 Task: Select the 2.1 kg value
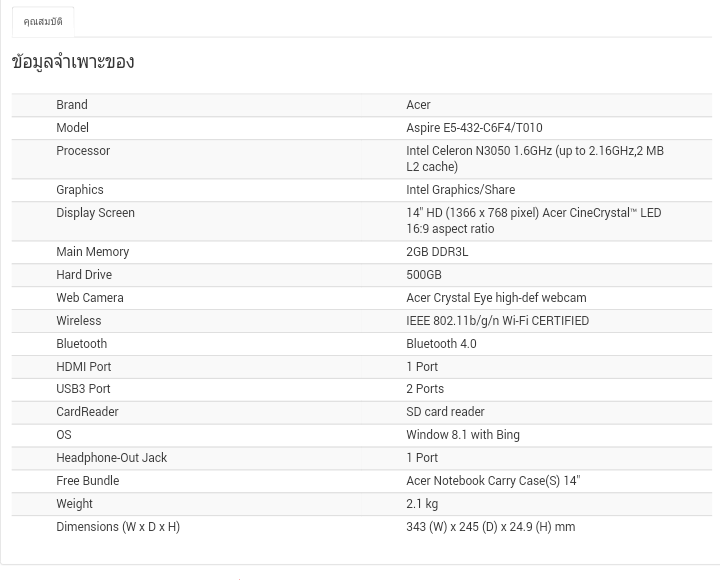pos(422,503)
